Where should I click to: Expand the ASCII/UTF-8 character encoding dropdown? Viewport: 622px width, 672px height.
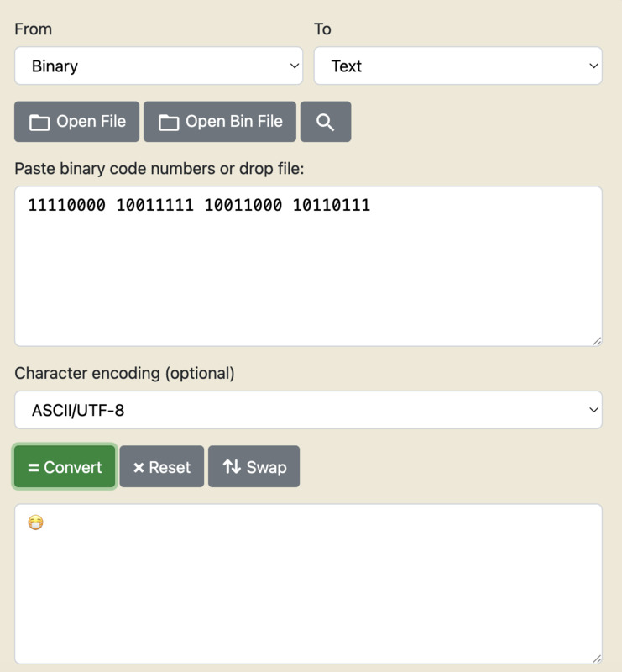[x=308, y=410]
